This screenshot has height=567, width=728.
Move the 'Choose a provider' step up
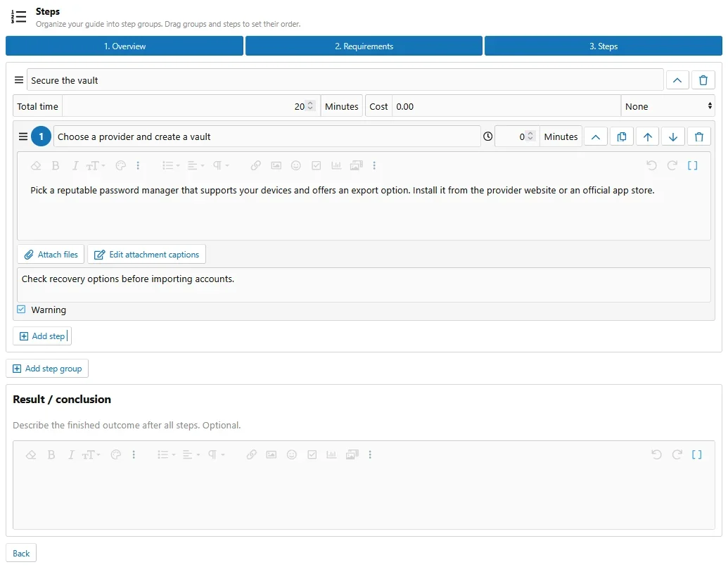coord(648,137)
